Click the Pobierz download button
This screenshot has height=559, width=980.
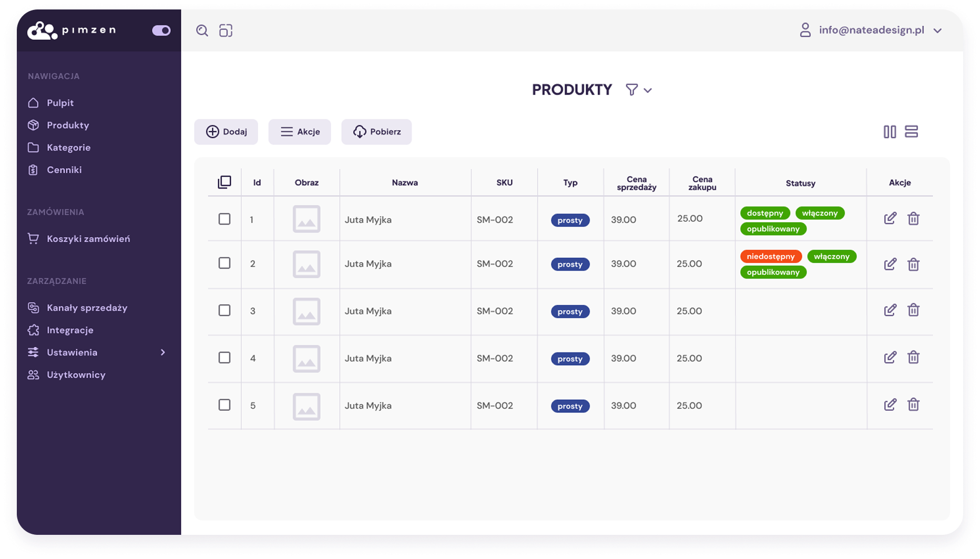(x=376, y=131)
